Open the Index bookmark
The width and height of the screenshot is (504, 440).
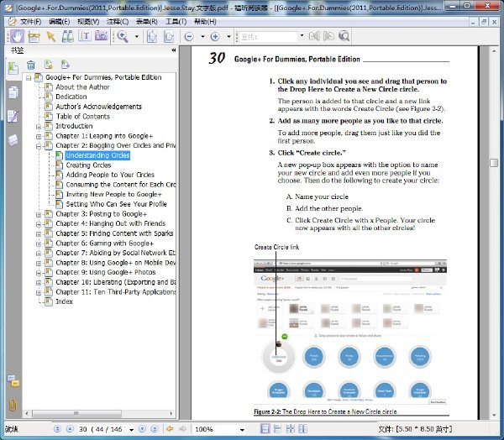click(x=65, y=301)
